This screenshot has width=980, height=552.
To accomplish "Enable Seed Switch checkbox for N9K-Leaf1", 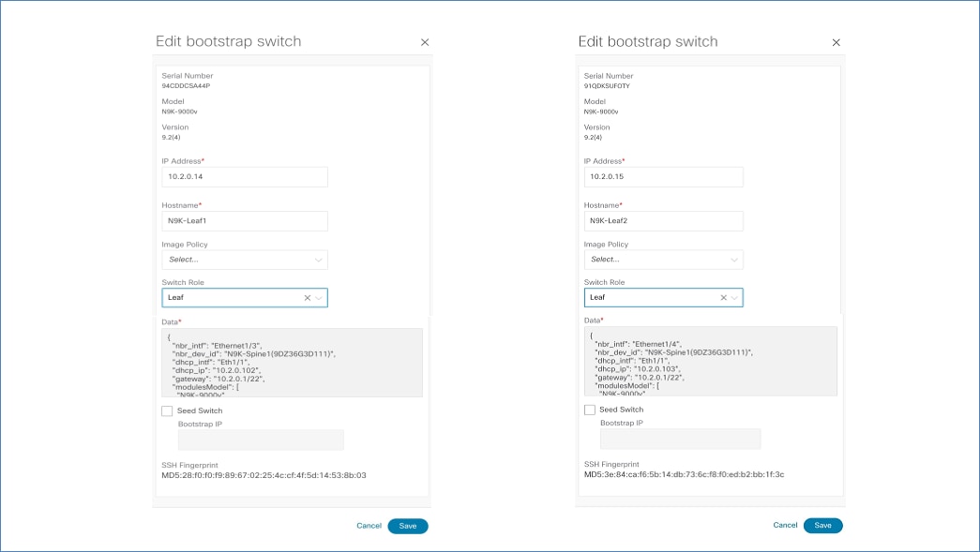I will [167, 410].
